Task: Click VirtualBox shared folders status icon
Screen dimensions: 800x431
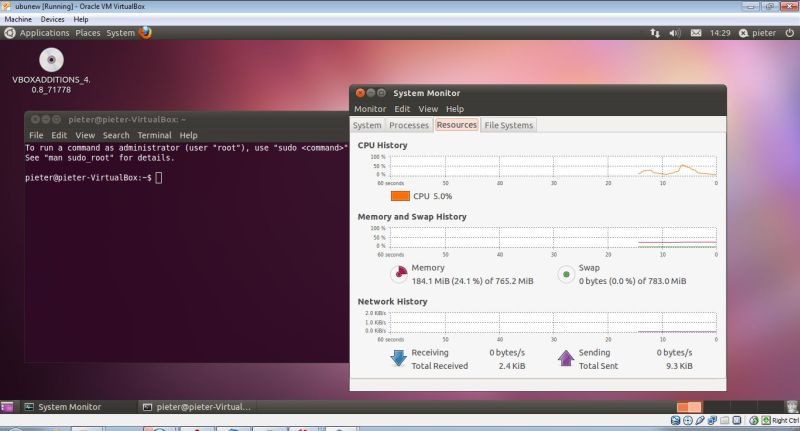Action: tap(724, 420)
